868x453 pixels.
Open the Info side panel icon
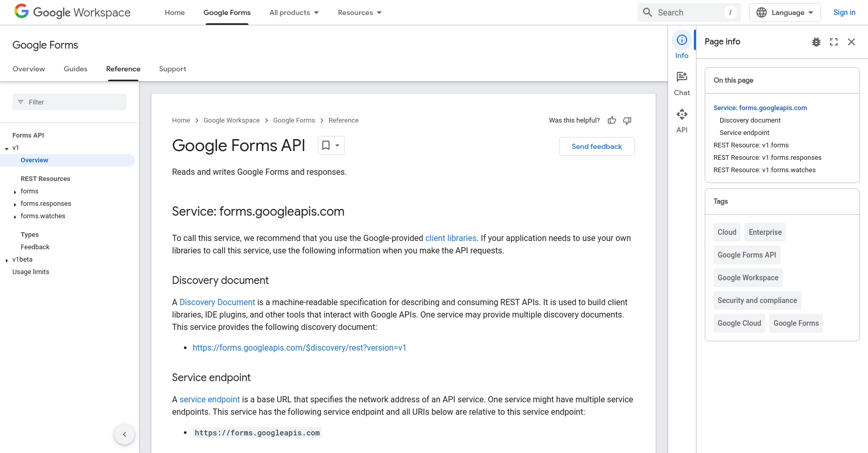(682, 40)
